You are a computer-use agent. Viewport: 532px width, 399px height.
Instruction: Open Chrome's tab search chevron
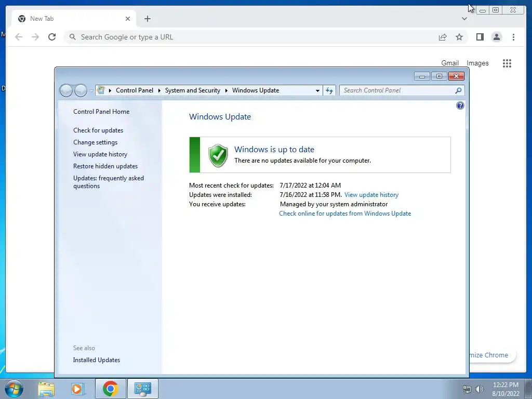(x=464, y=19)
